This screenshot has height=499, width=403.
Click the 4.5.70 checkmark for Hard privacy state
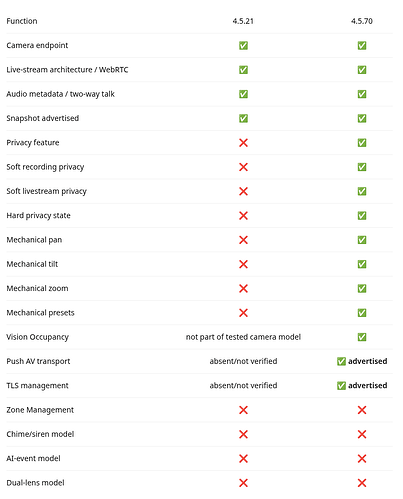click(x=362, y=216)
